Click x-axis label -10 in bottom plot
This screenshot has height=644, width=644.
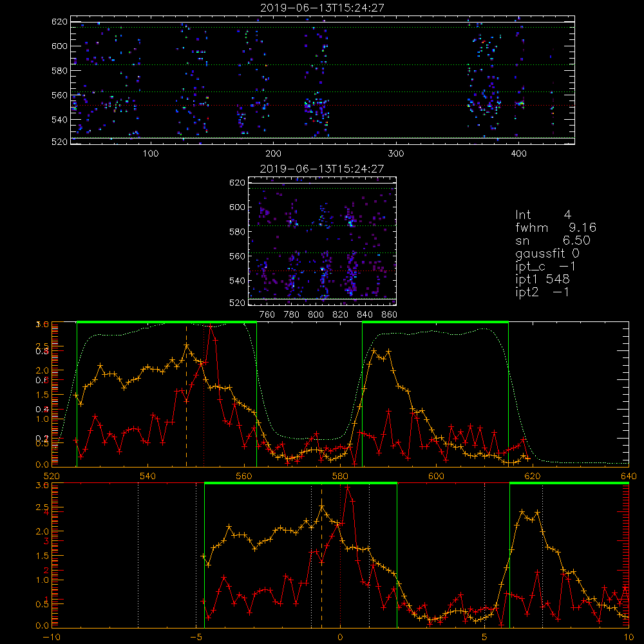click(x=52, y=638)
